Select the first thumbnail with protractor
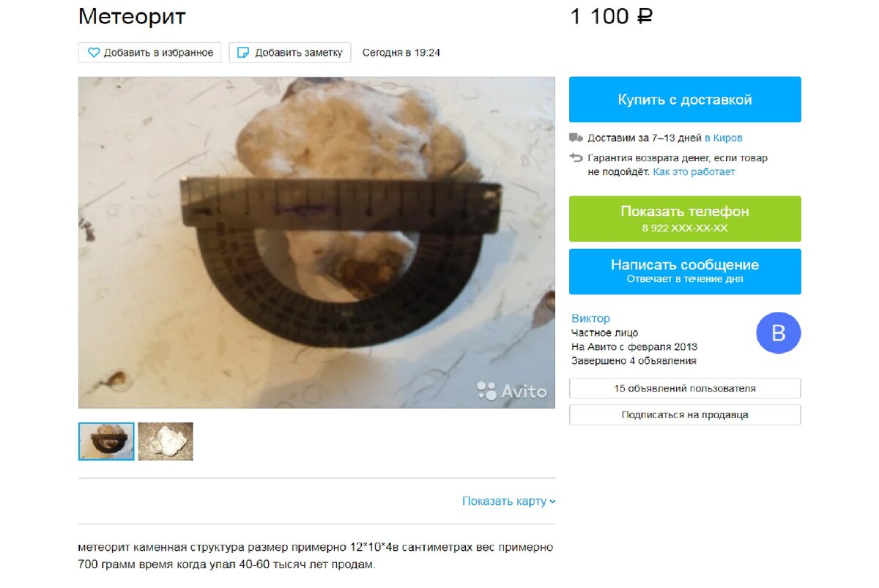Viewport: 879px width, 588px height. pos(106,442)
